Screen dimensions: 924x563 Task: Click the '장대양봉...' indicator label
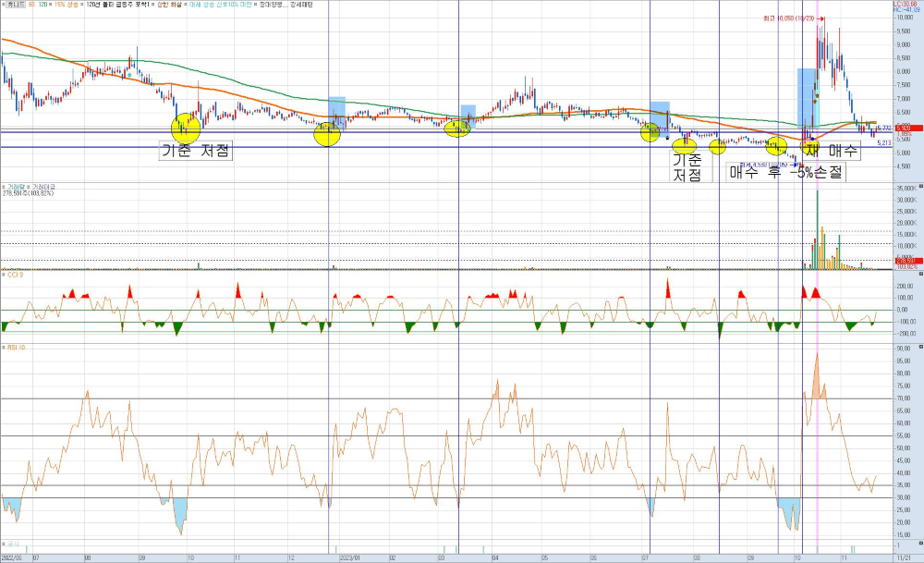[x=274, y=4]
